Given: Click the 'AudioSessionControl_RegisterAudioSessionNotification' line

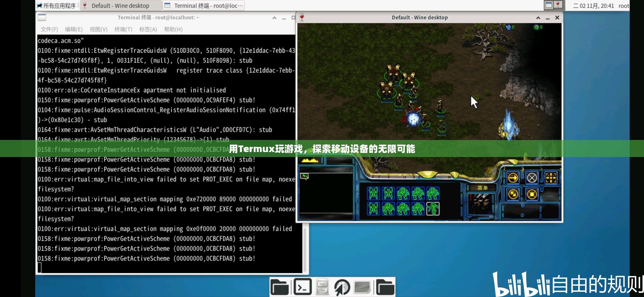Looking at the screenshot, I should (x=166, y=110).
